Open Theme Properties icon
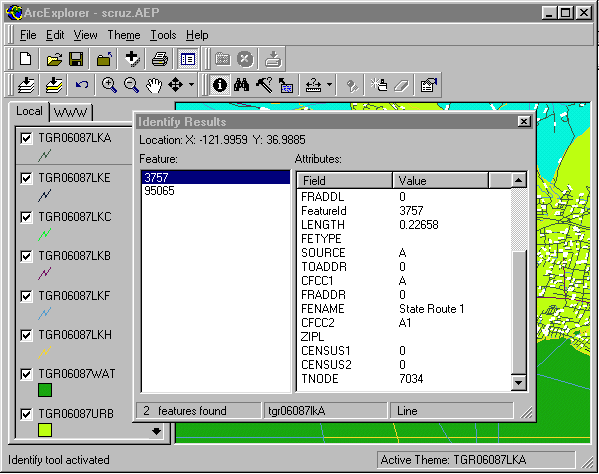 pos(429,85)
